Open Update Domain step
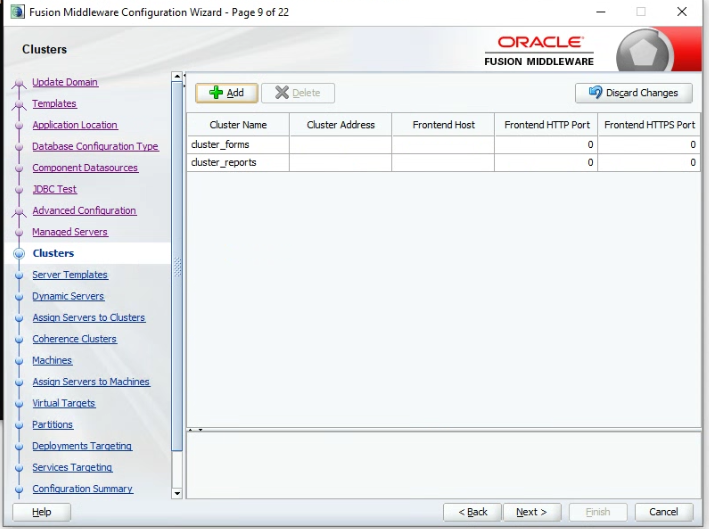 65,82
